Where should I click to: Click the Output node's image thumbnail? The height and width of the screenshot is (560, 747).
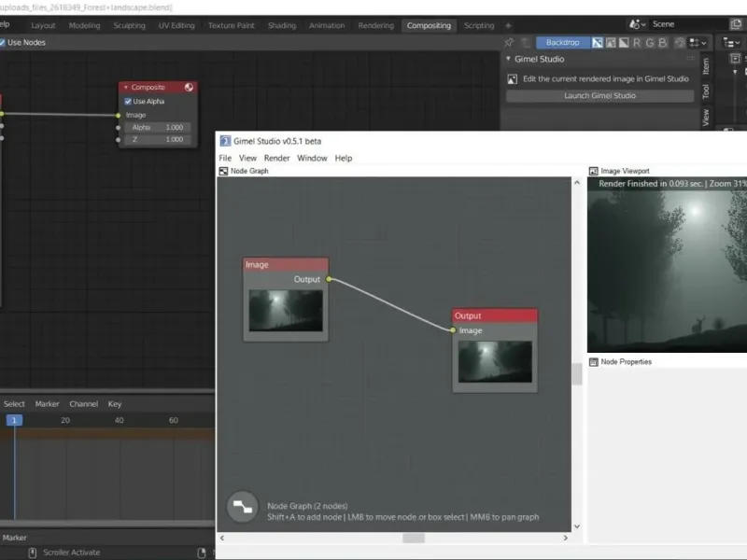494,362
